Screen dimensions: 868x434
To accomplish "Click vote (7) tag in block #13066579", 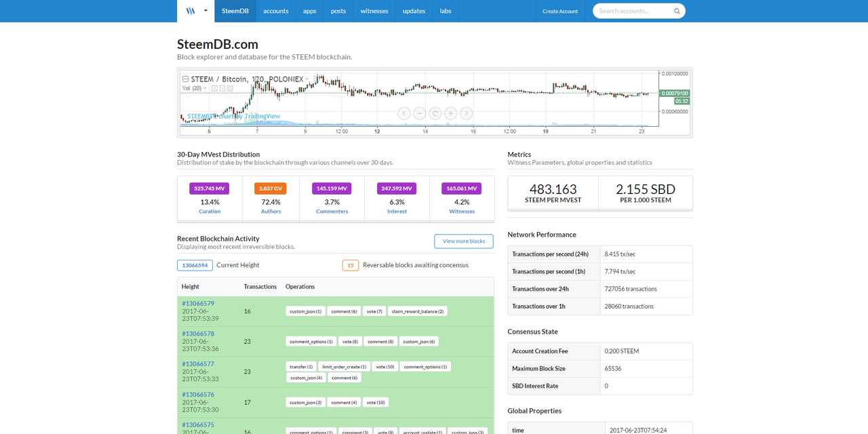I will click(374, 311).
